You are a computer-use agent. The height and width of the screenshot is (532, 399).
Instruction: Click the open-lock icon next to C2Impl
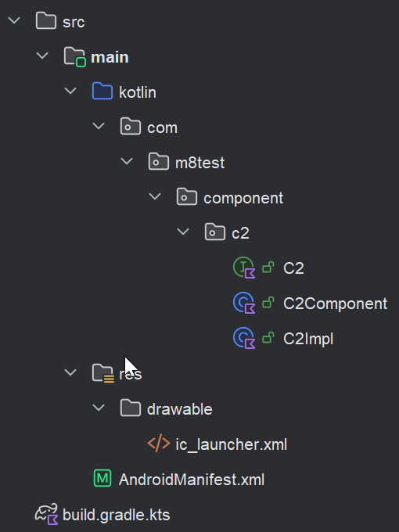[x=268, y=338]
